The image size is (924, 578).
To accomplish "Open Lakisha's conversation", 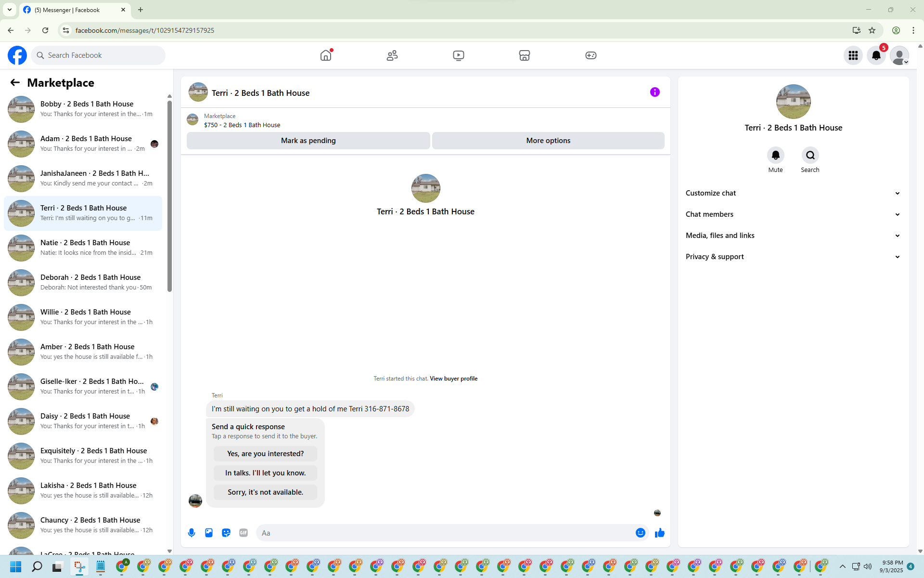I will click(83, 490).
